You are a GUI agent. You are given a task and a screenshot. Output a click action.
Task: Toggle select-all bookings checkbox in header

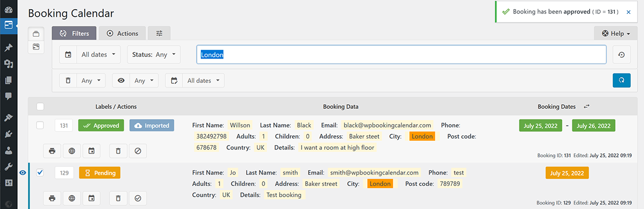click(x=40, y=106)
